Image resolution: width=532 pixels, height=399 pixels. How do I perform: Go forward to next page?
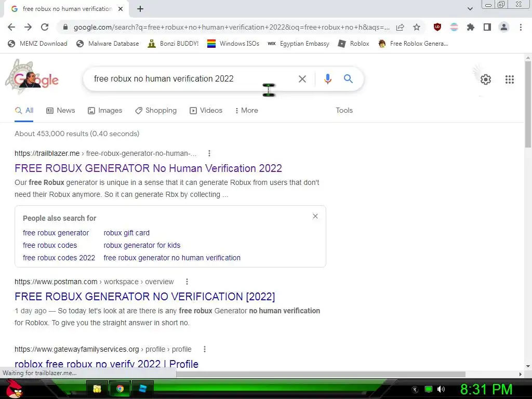(28, 27)
